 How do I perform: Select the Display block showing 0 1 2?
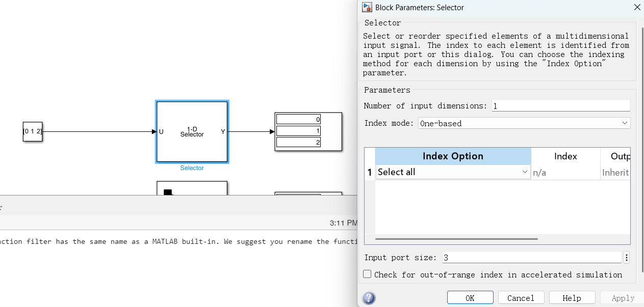(308, 131)
